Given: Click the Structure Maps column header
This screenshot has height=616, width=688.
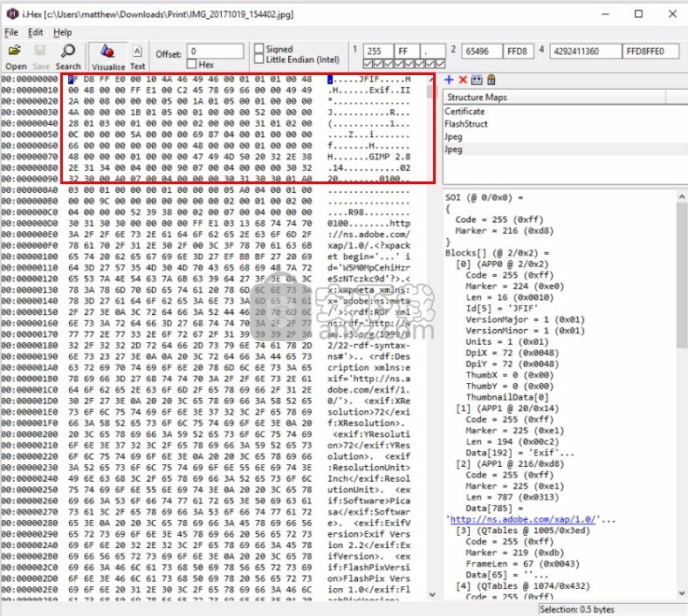Looking at the screenshot, I should click(x=554, y=98).
